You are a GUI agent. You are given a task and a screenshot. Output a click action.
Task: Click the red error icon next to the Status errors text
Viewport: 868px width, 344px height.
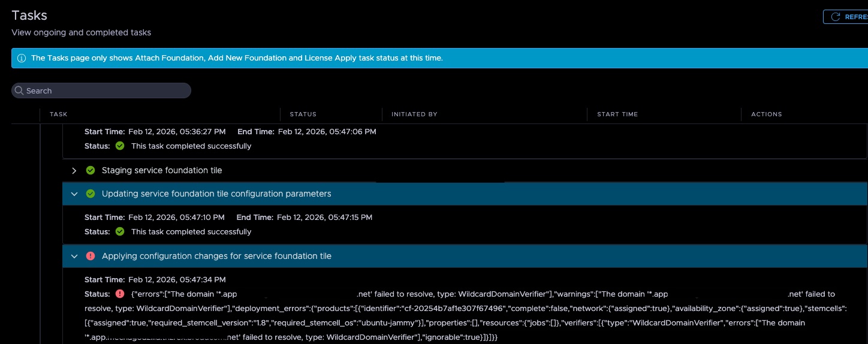click(x=120, y=294)
